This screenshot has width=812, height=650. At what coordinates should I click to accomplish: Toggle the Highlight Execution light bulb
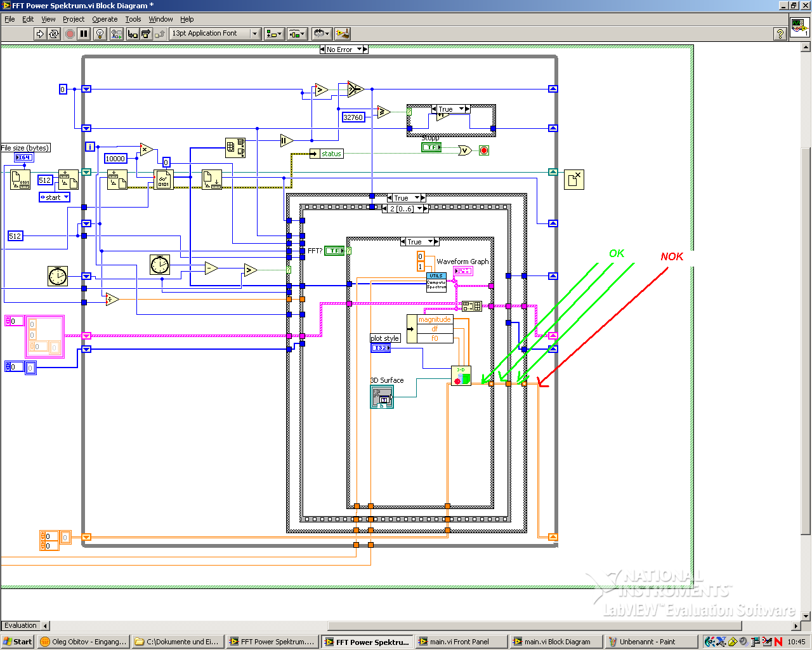100,34
